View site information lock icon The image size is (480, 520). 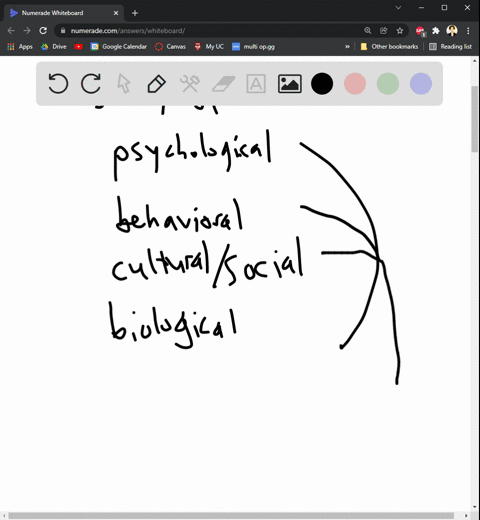pyautogui.click(x=63, y=31)
